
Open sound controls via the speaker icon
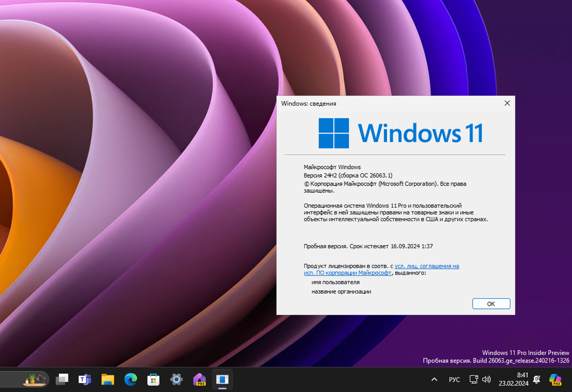[x=486, y=379]
